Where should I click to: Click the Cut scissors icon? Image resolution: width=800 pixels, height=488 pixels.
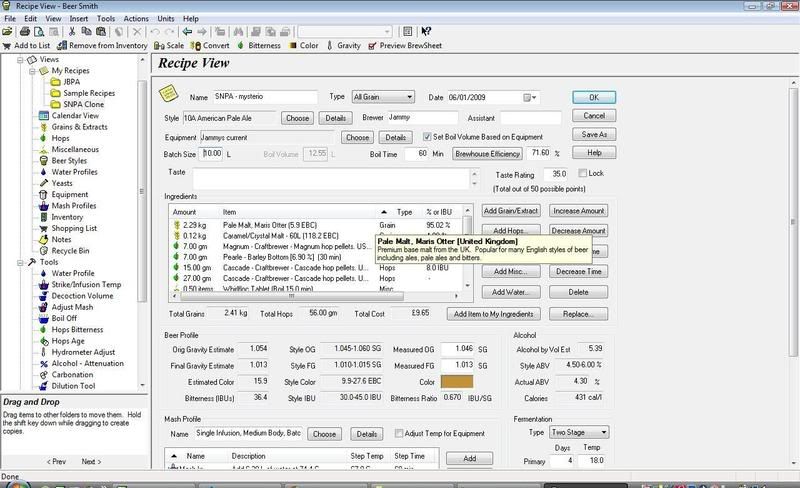click(x=72, y=32)
